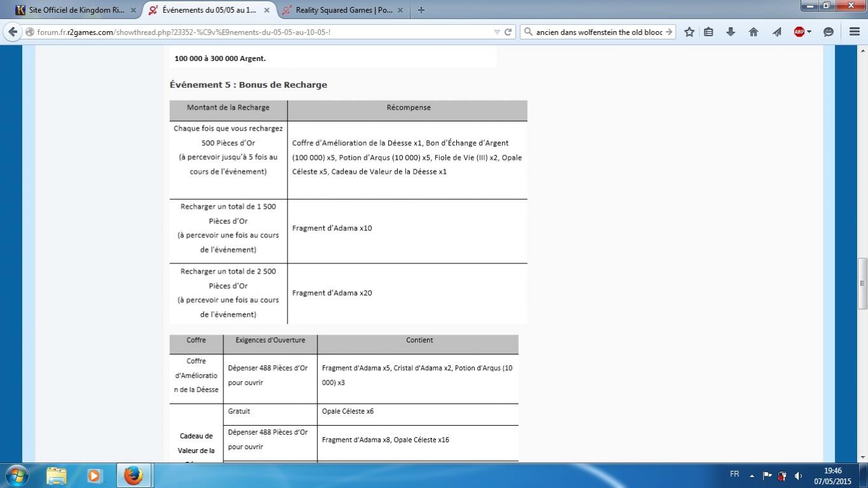Show hidden system tray icons
This screenshot has height=488, width=868.
coord(752,475)
